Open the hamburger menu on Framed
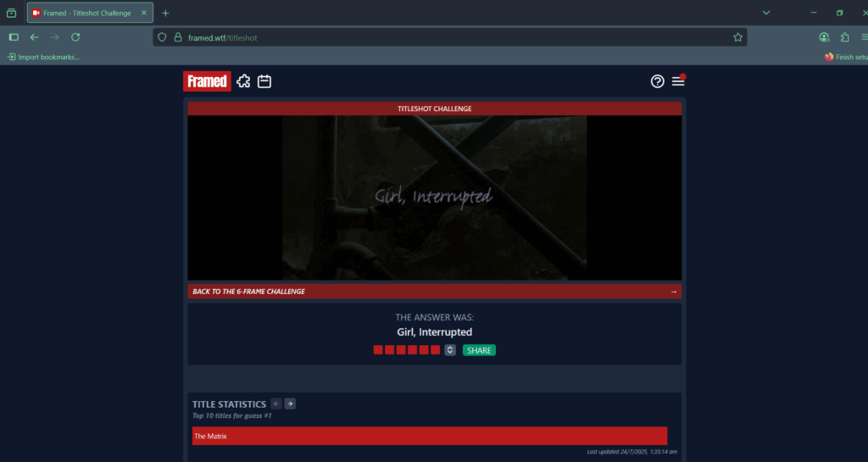 pyautogui.click(x=678, y=81)
